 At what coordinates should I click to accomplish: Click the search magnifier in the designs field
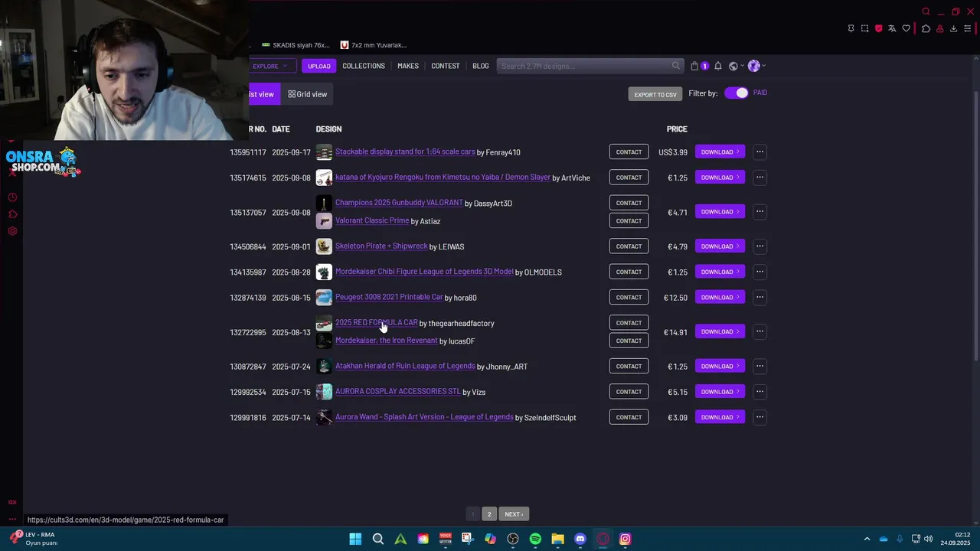pyautogui.click(x=675, y=66)
